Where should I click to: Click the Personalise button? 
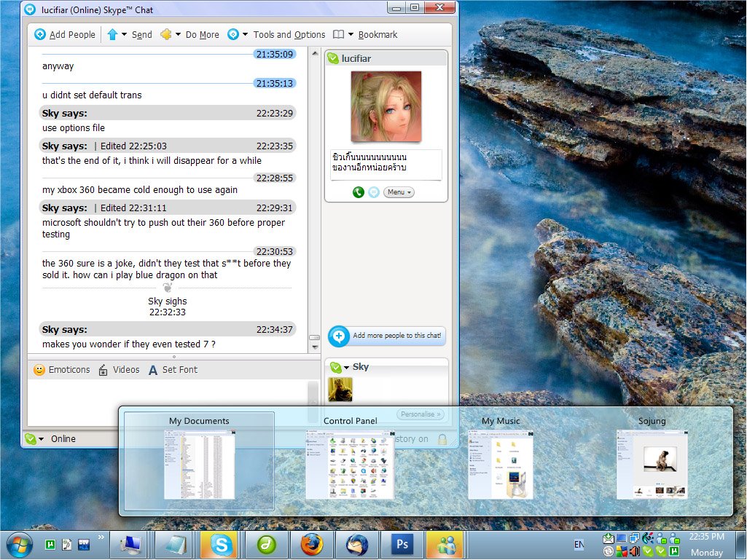pos(421,414)
